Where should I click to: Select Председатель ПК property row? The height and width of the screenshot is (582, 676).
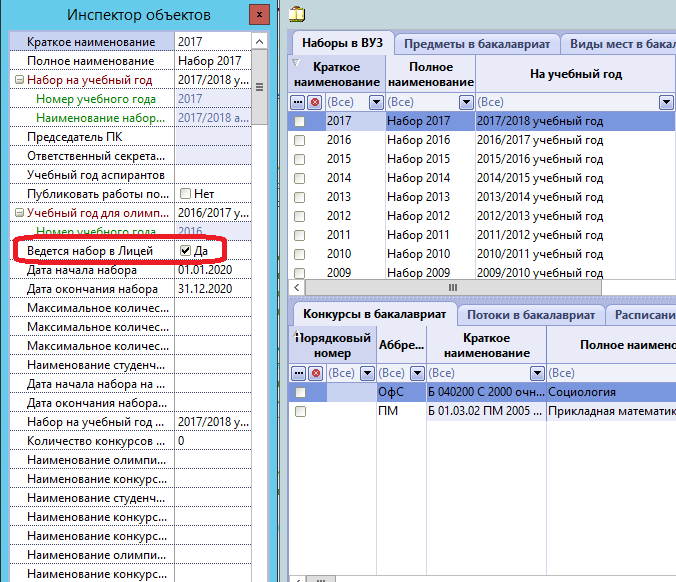pos(130,137)
